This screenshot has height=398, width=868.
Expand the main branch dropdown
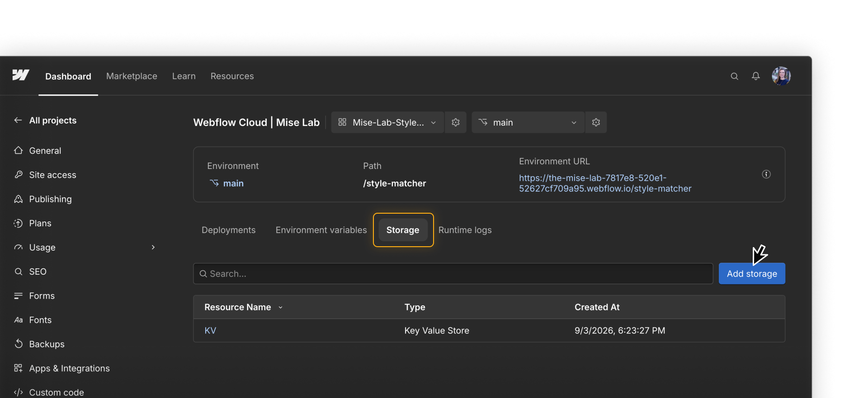click(528, 122)
